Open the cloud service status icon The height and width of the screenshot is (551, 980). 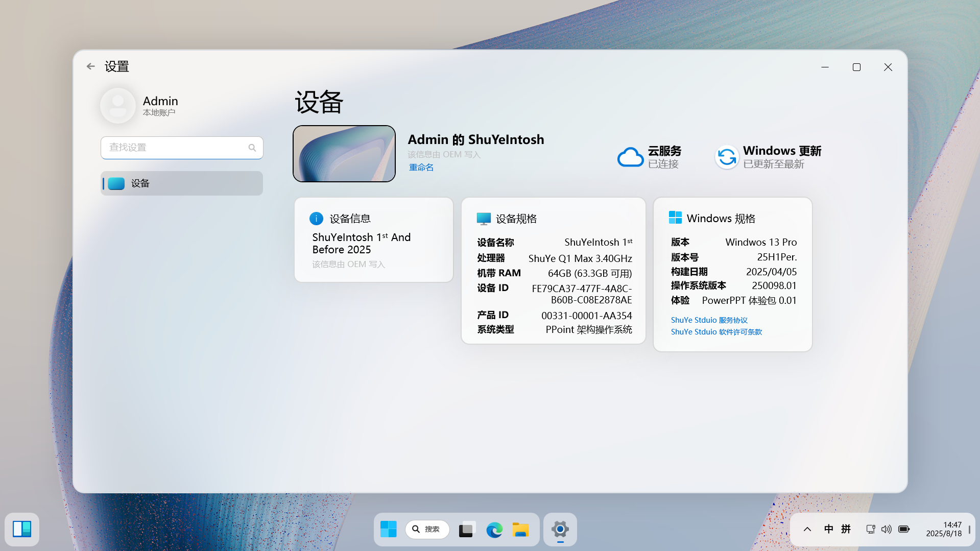tap(630, 157)
